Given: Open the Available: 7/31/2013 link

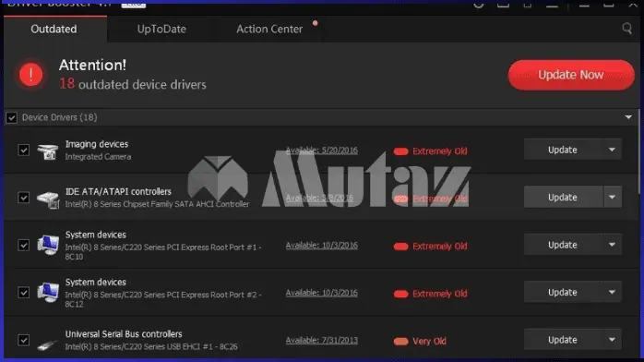Looking at the screenshot, I should (322, 340).
